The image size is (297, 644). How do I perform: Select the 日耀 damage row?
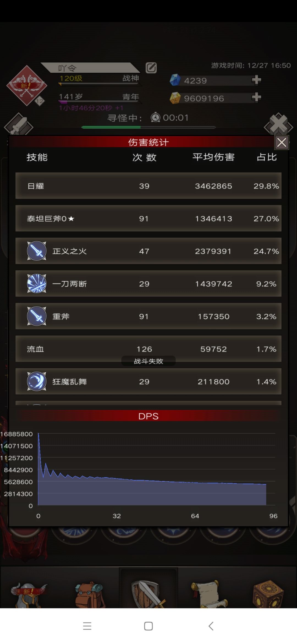click(148, 186)
